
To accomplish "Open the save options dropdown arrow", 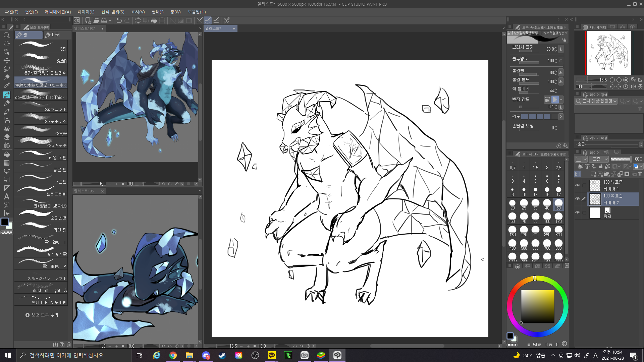I will [110, 20].
